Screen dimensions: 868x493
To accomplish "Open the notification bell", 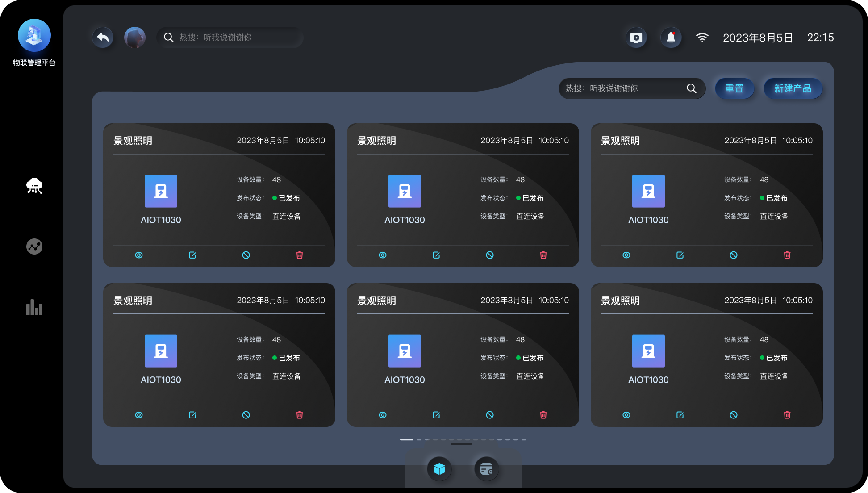I will [671, 38].
